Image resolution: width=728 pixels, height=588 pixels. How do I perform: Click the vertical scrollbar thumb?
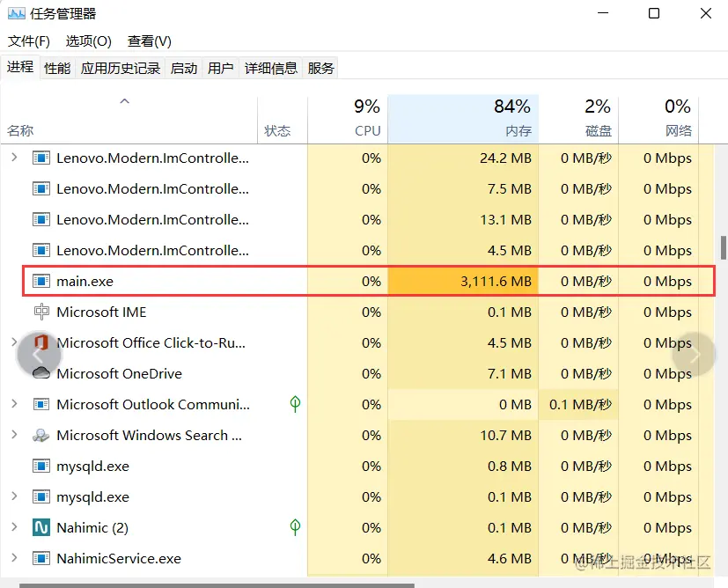724,248
